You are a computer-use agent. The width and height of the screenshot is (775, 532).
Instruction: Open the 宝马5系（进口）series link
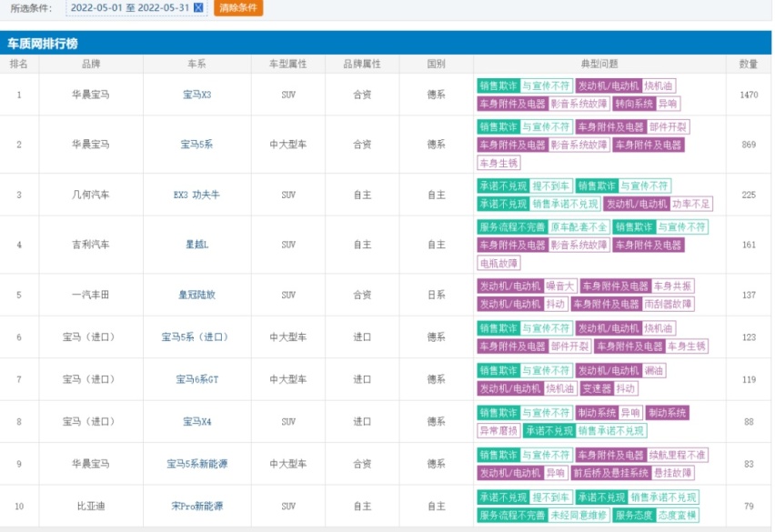(196, 336)
